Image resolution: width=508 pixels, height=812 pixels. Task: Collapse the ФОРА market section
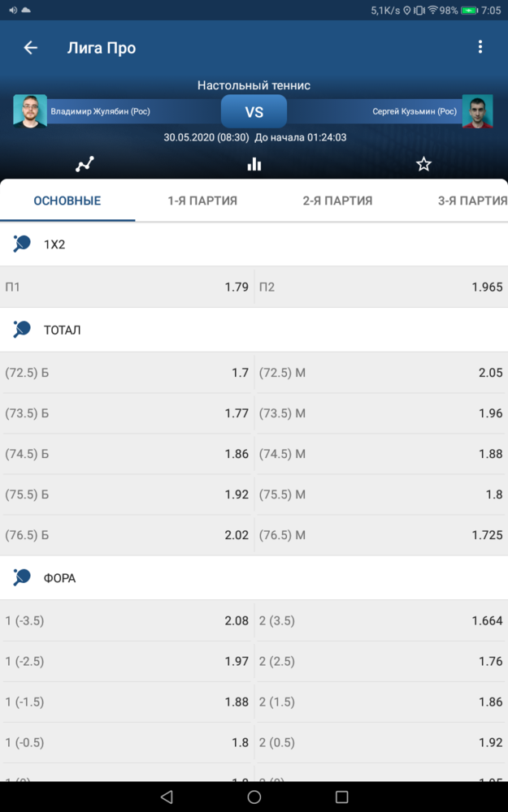point(254,578)
